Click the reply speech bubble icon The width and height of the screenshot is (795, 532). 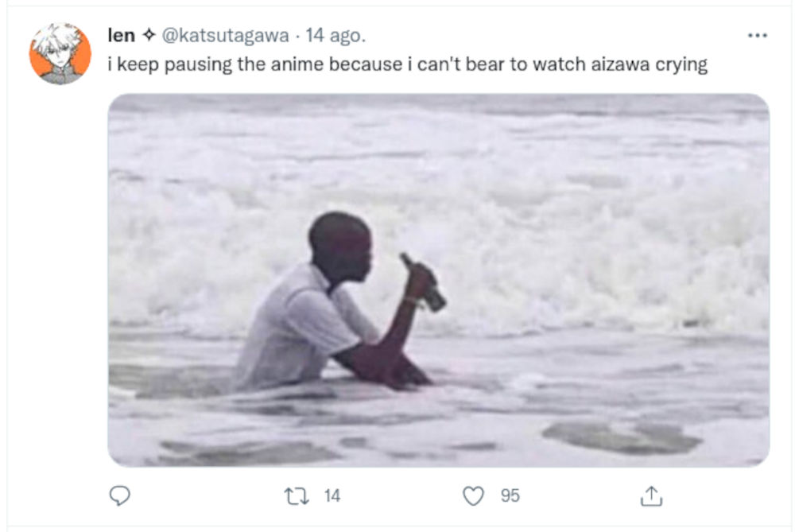(x=119, y=496)
